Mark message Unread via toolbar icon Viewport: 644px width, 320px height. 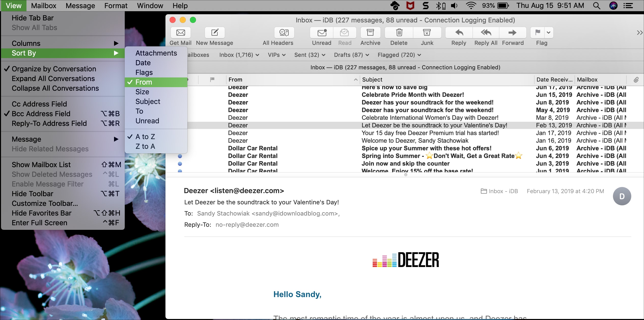[x=322, y=33]
